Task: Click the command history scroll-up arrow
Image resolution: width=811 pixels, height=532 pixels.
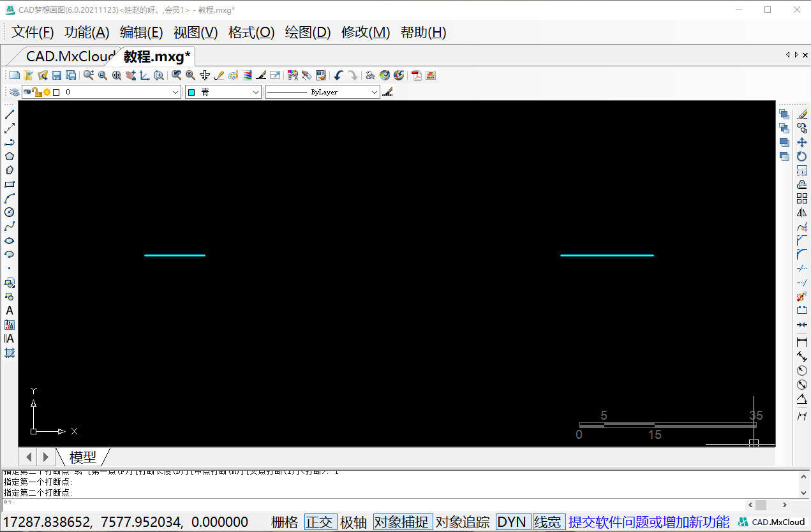Action: pyautogui.click(x=803, y=476)
